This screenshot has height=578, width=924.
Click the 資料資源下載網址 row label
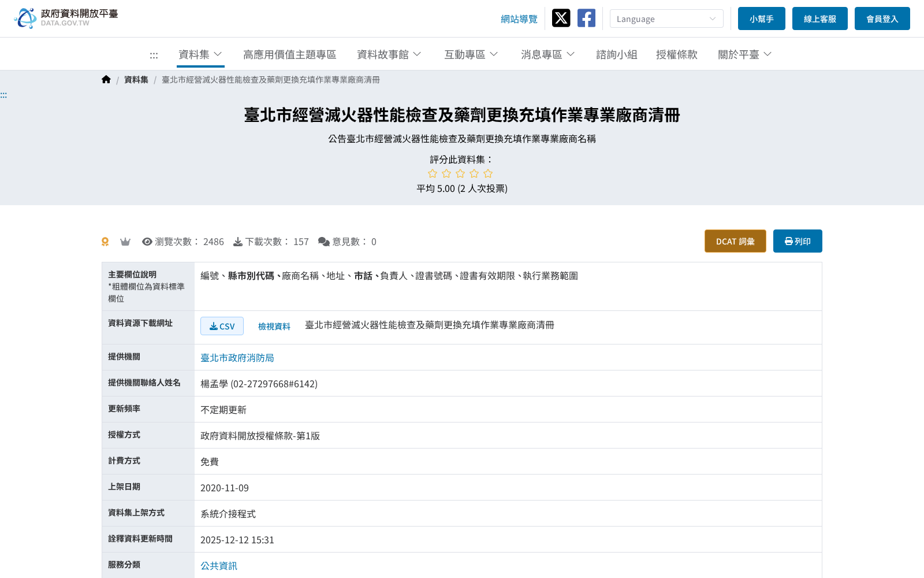[140, 323]
